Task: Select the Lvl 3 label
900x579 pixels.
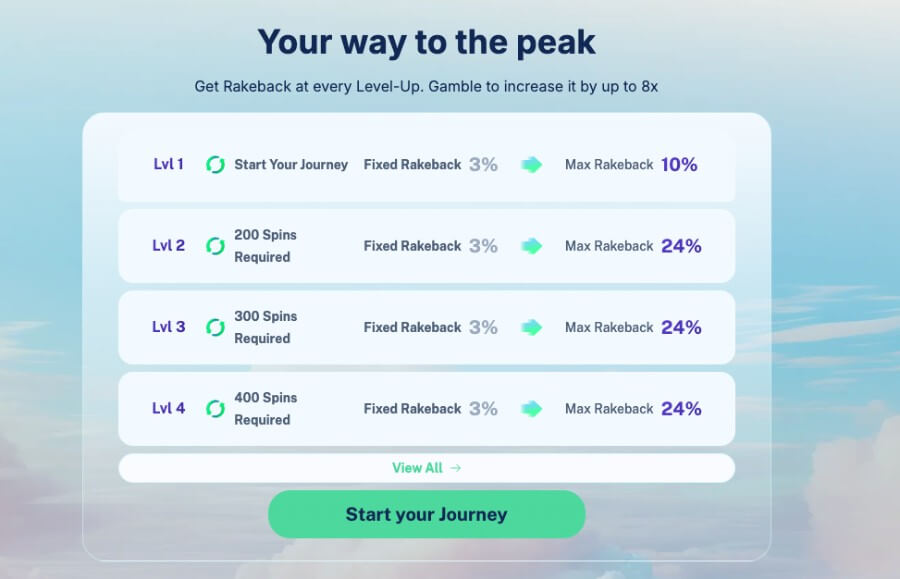Action: pos(168,327)
